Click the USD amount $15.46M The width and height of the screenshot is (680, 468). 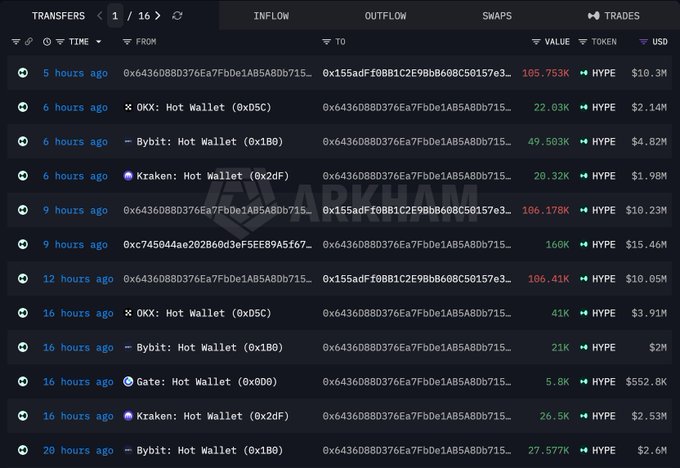(646, 245)
